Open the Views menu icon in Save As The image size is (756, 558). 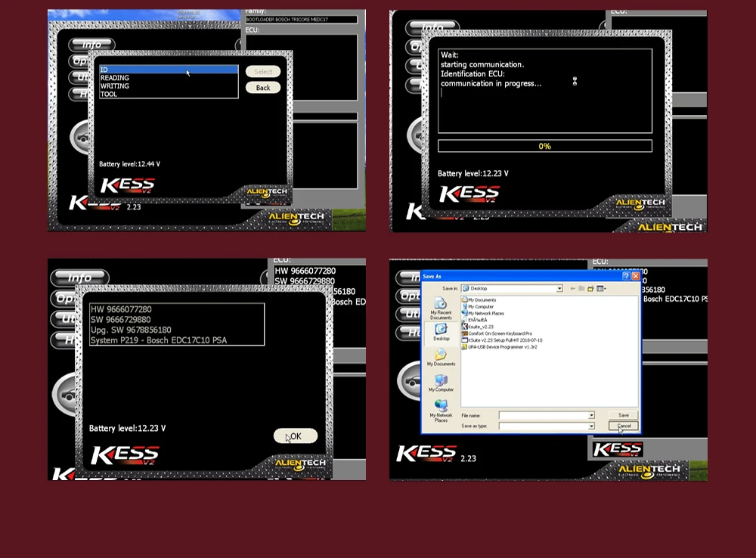pyautogui.click(x=601, y=288)
